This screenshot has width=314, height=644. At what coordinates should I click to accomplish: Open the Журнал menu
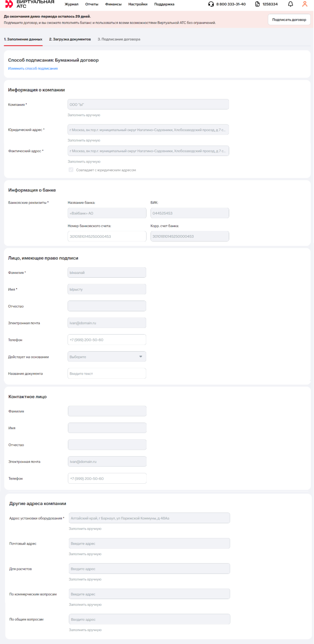pos(71,4)
